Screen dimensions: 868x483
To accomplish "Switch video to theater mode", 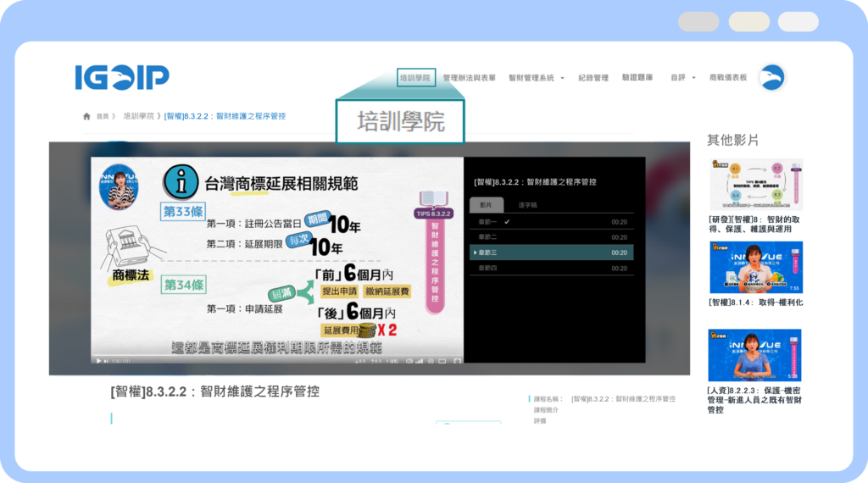I will click(x=442, y=361).
